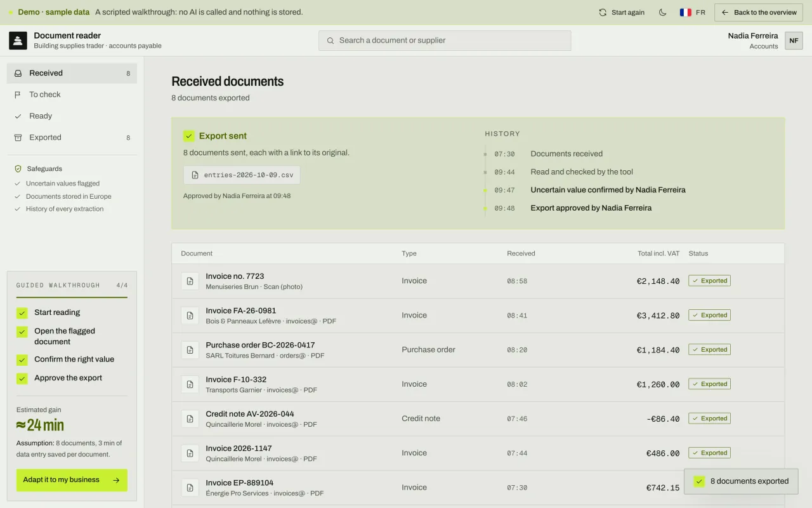Image resolution: width=812 pixels, height=508 pixels.
Task: Click the 'Uncertain values flagged' safeguard
Action: [62, 184]
